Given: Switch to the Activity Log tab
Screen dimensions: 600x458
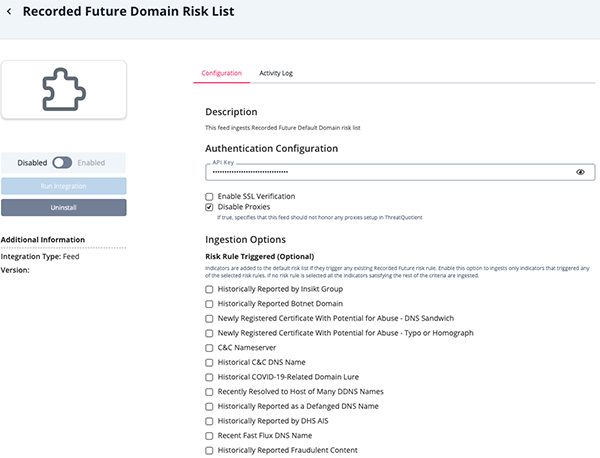Looking at the screenshot, I should 275,73.
